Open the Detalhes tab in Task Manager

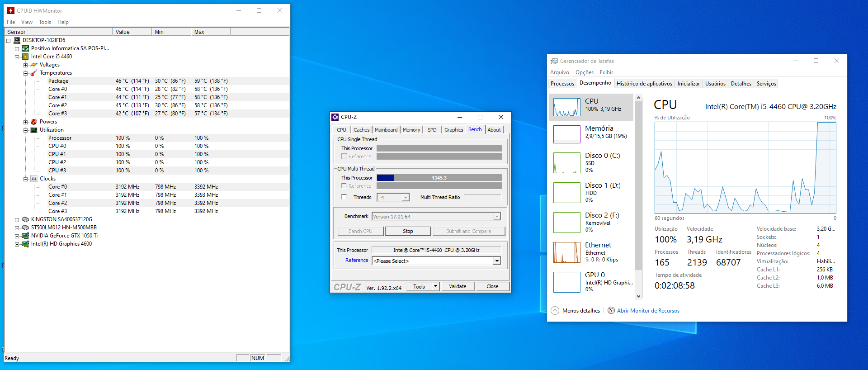pyautogui.click(x=741, y=84)
